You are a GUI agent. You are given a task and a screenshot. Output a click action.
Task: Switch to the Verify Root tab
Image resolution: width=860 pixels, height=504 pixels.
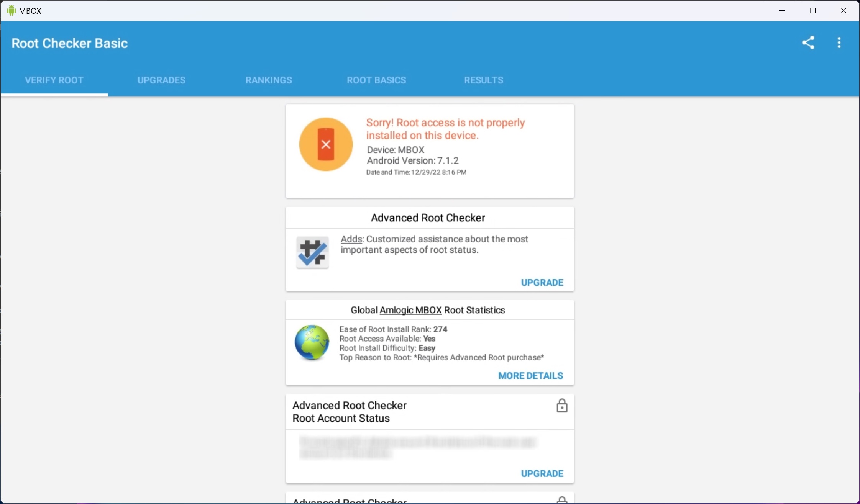tap(54, 80)
